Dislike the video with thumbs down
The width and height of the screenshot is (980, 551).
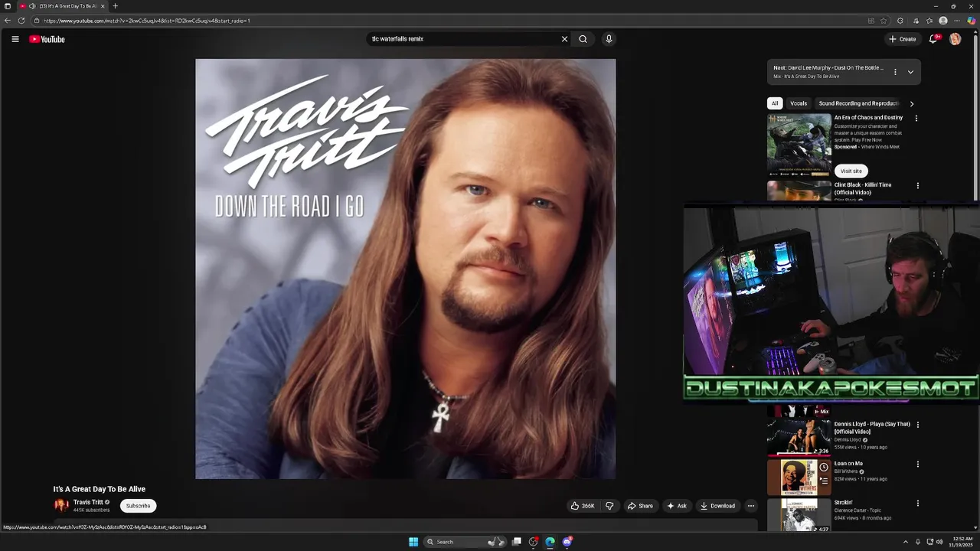coord(609,506)
